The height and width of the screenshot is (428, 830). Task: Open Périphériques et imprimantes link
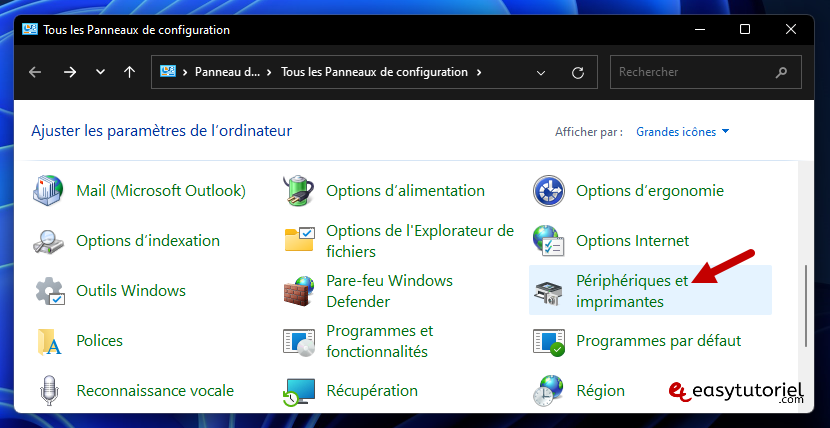click(632, 290)
